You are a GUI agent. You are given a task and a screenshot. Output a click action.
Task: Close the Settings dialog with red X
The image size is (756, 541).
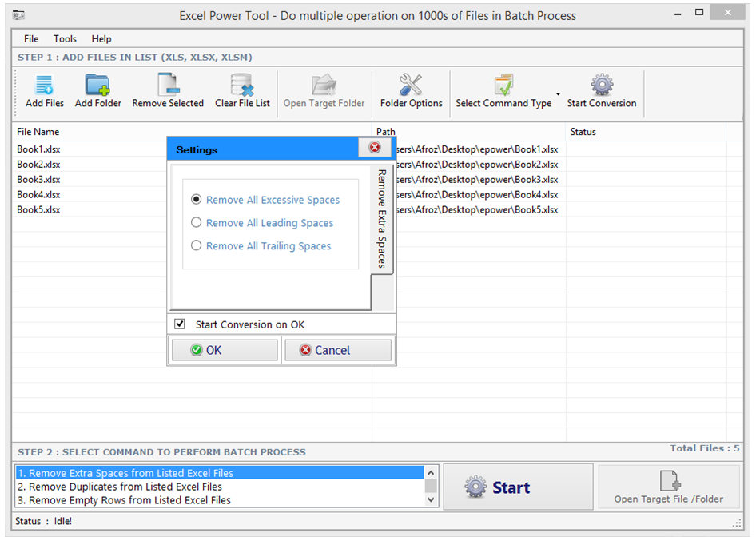pos(375,148)
